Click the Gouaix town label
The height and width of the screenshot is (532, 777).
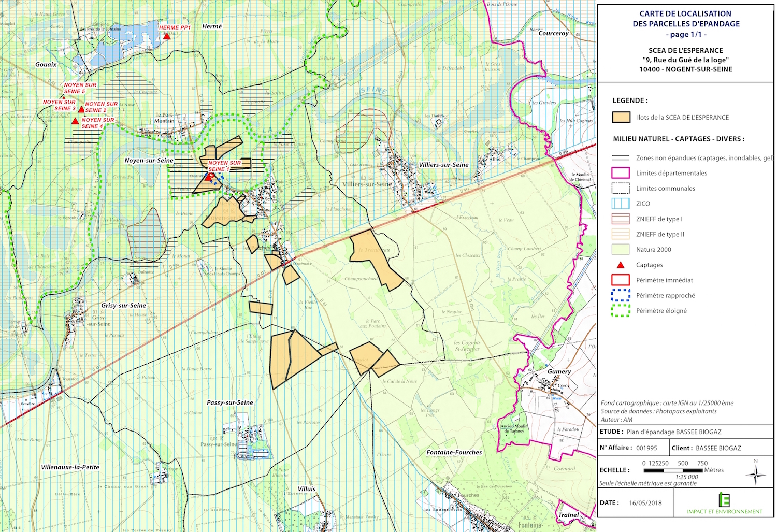point(46,65)
